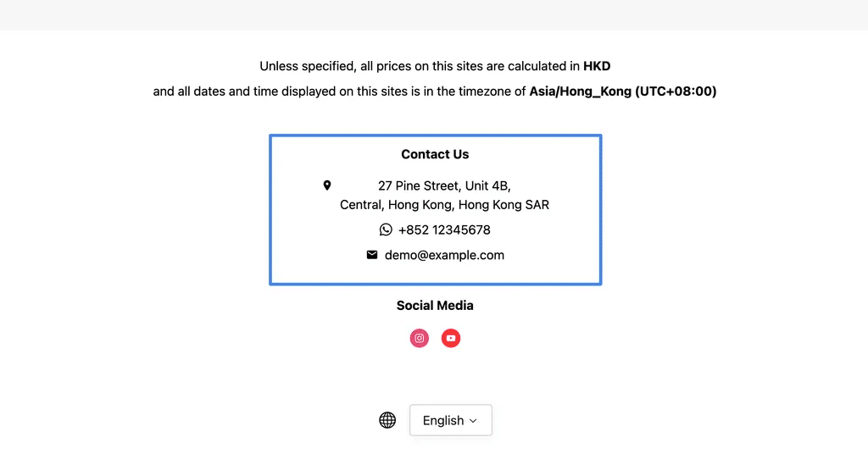Image resolution: width=868 pixels, height=459 pixels.
Task: Click inside the highlighted Contact Us box
Action: (435, 209)
